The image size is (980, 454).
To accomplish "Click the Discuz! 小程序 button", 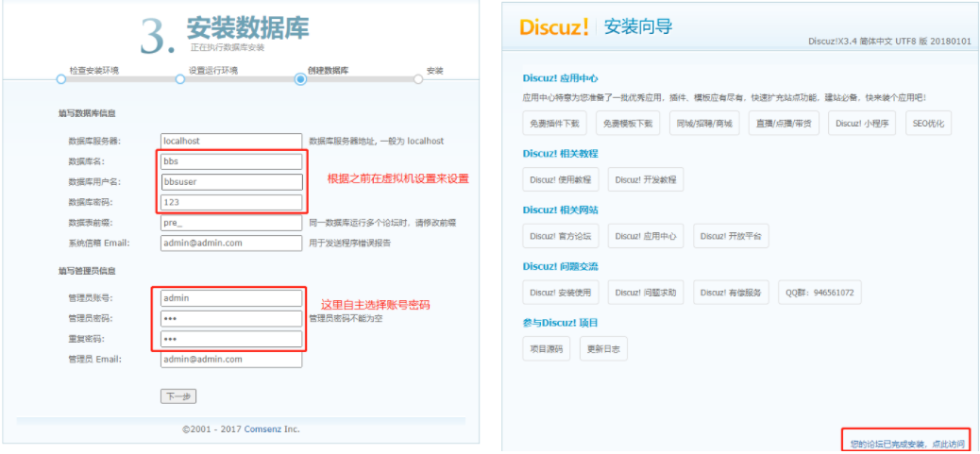I will pyautogui.click(x=862, y=123).
